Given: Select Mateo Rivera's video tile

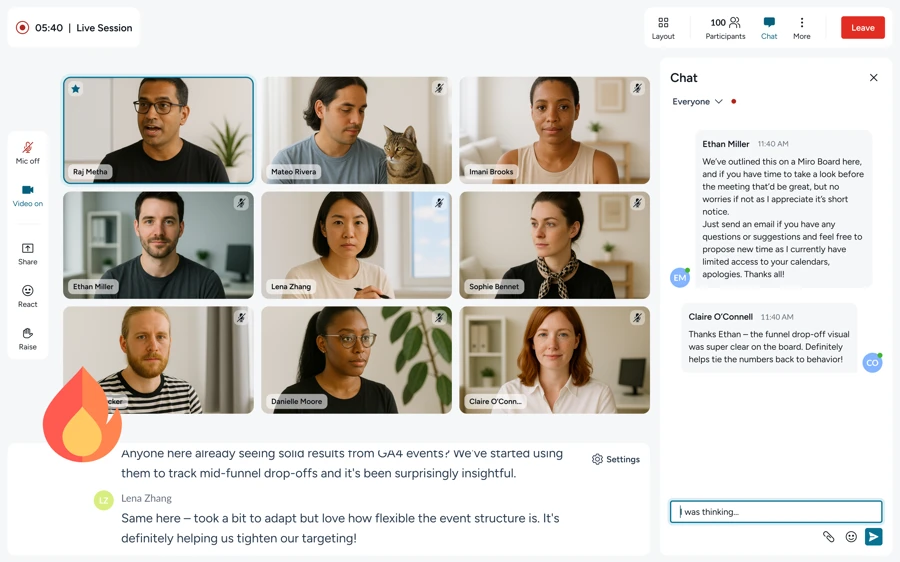Looking at the screenshot, I should (x=356, y=130).
